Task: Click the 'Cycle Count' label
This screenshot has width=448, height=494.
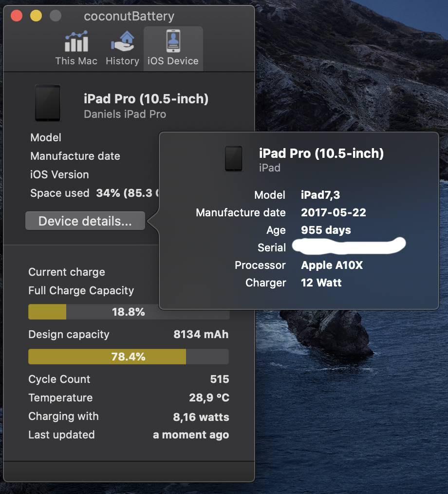Action: pos(59,380)
